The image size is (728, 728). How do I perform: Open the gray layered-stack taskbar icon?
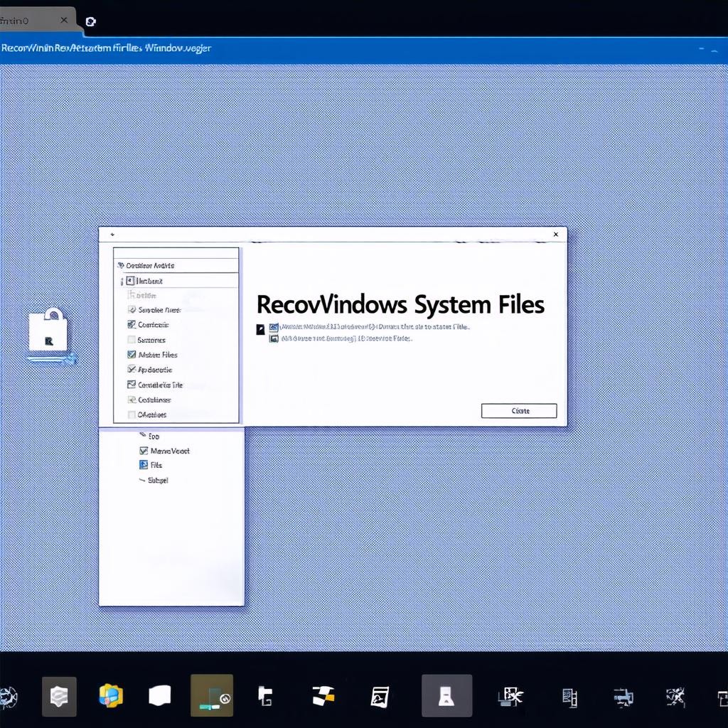(59, 696)
